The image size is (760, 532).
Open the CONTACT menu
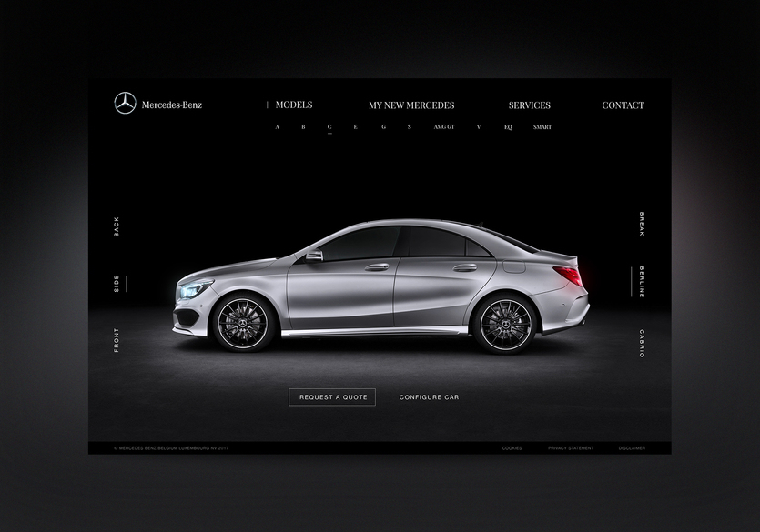(623, 105)
